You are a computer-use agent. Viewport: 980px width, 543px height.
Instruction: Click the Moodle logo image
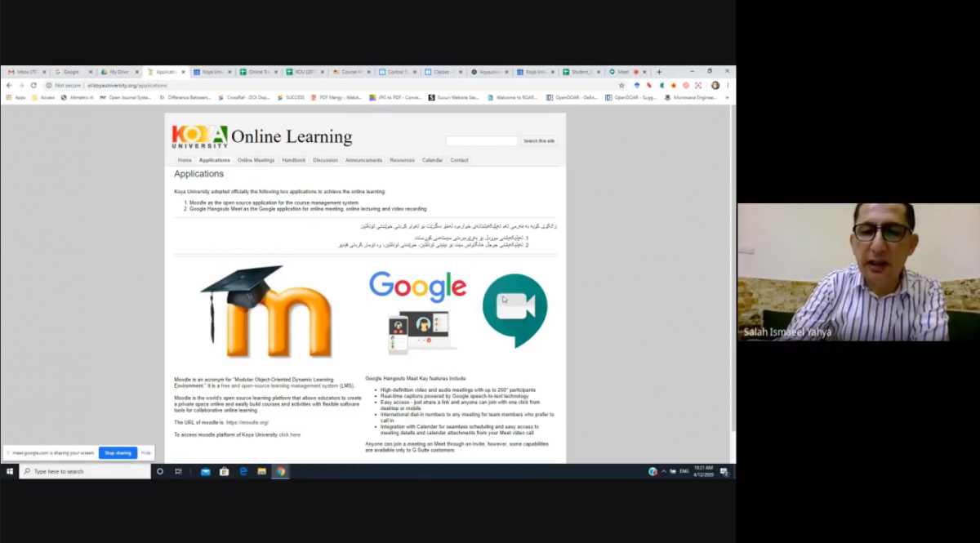[x=268, y=312]
